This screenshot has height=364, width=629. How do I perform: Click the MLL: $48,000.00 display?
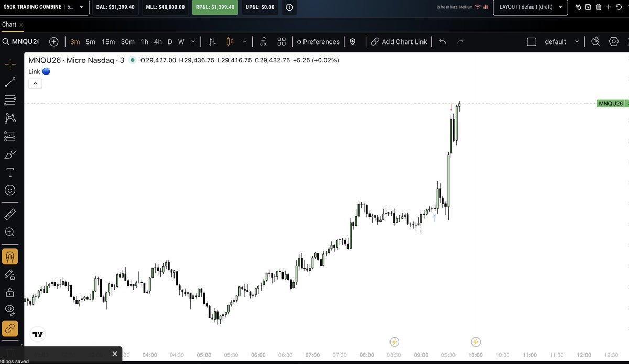[x=165, y=7]
